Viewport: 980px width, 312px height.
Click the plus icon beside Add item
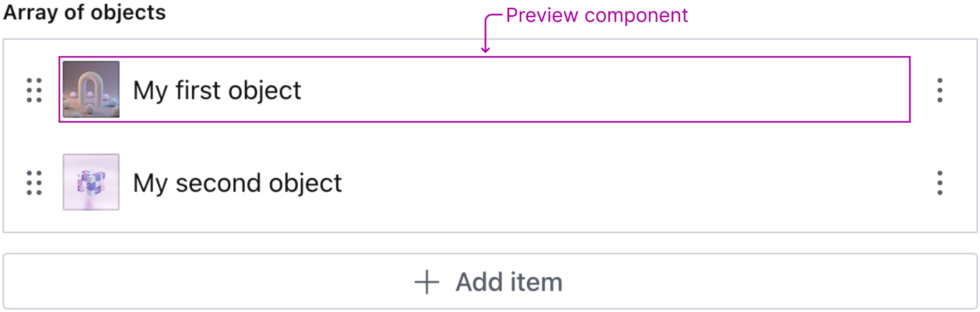426,282
